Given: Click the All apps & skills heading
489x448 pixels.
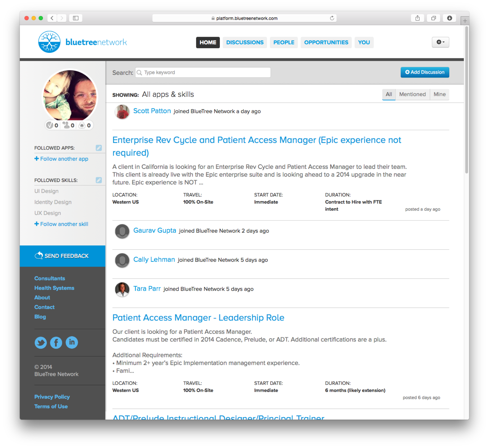Looking at the screenshot, I should pos(168,94).
